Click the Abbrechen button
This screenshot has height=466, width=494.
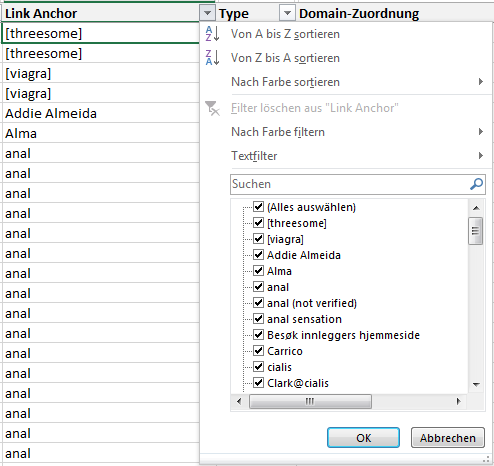click(448, 438)
